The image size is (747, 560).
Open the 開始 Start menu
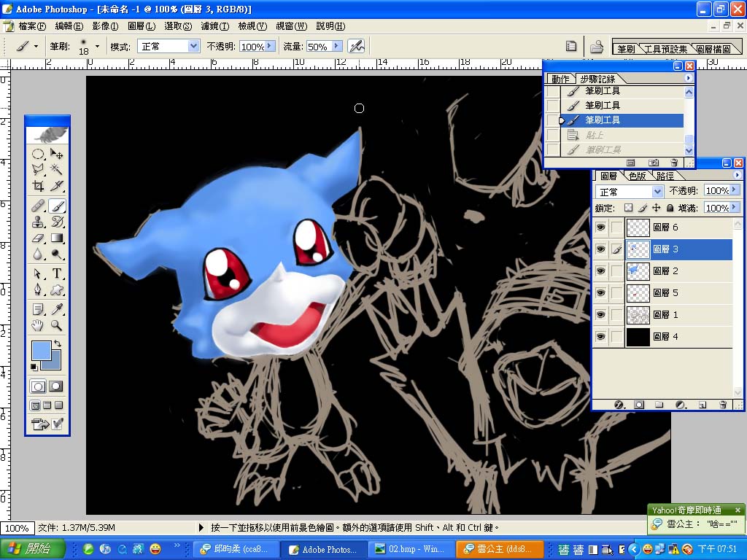[x=32, y=549]
